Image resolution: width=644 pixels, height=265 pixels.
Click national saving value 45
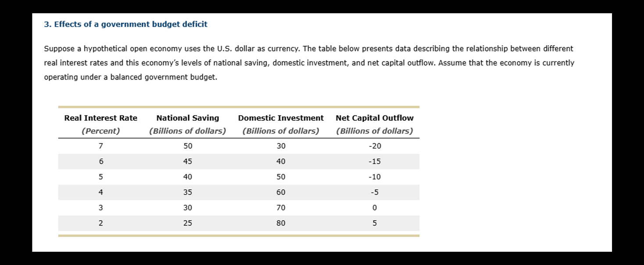click(188, 161)
